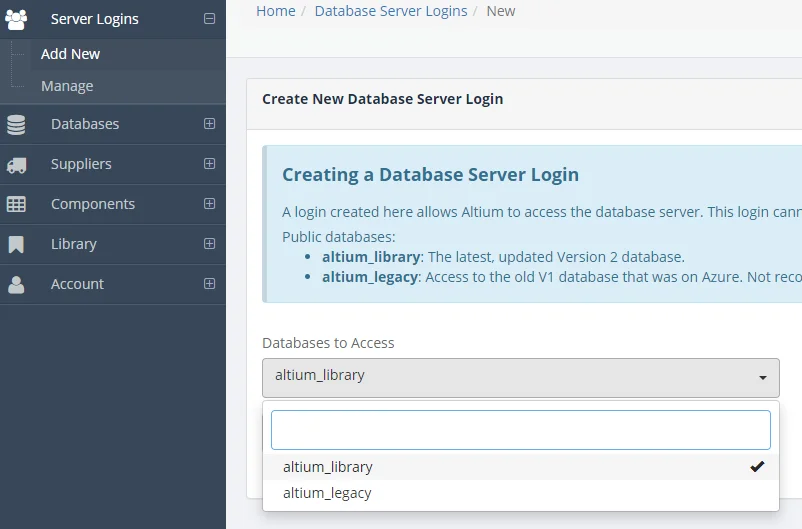This screenshot has width=802, height=529.
Task: Open the Manage submenu item
Action: tap(67, 86)
